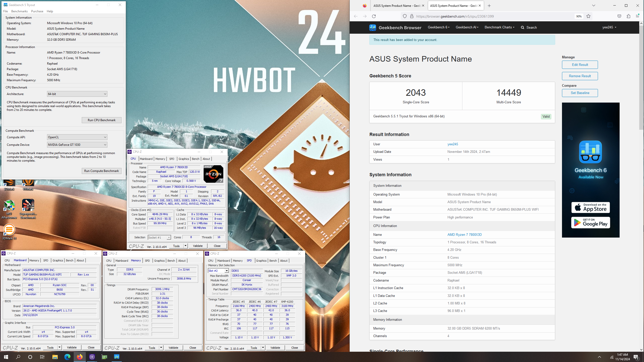Launch Superposition Benchmark desktop icon
Screen dimensions: 644x362
click(28, 209)
